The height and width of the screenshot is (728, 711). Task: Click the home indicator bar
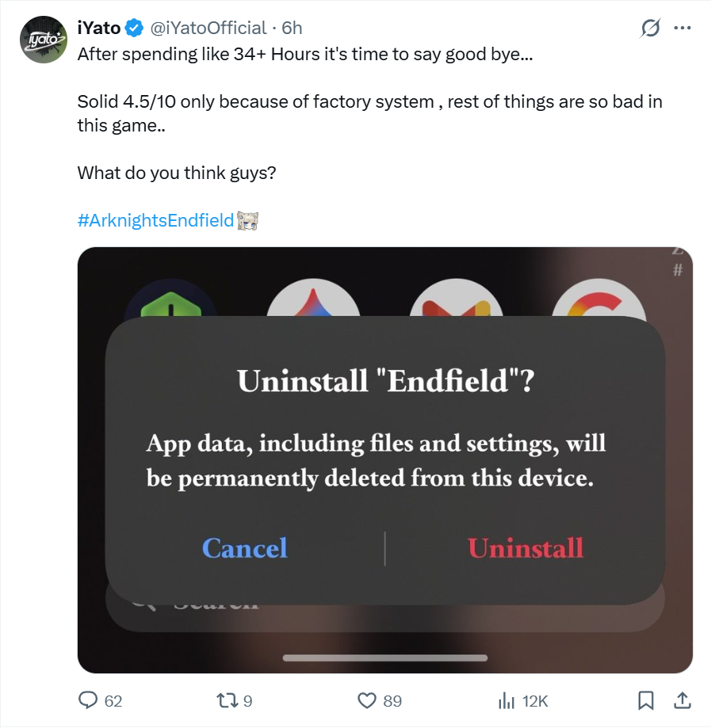coord(384,657)
